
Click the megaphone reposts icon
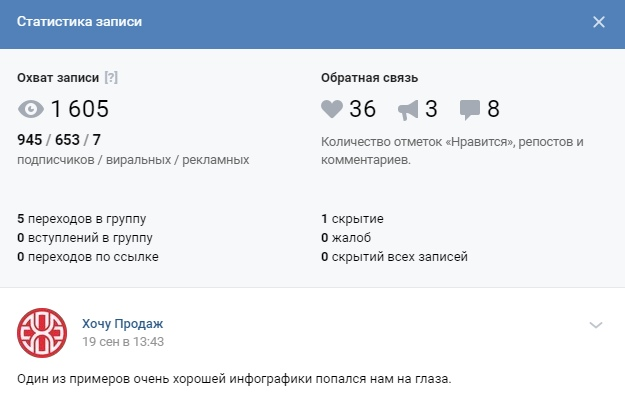[x=408, y=110]
